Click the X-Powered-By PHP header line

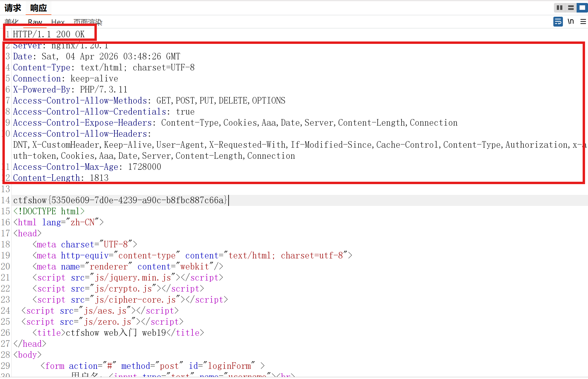click(x=70, y=90)
